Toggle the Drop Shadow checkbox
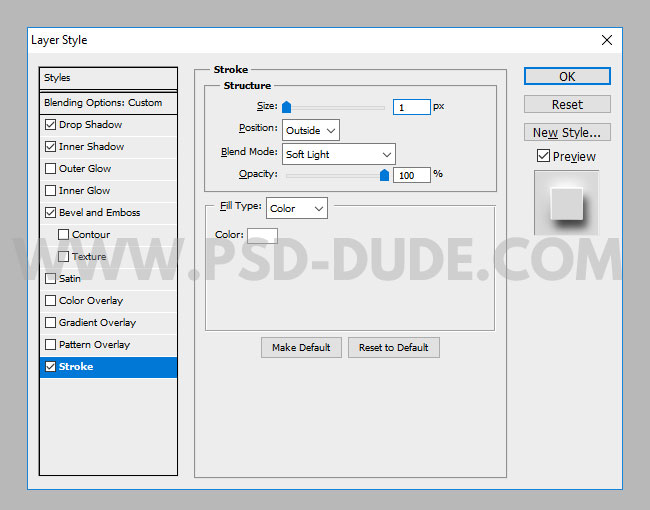 click(x=51, y=124)
